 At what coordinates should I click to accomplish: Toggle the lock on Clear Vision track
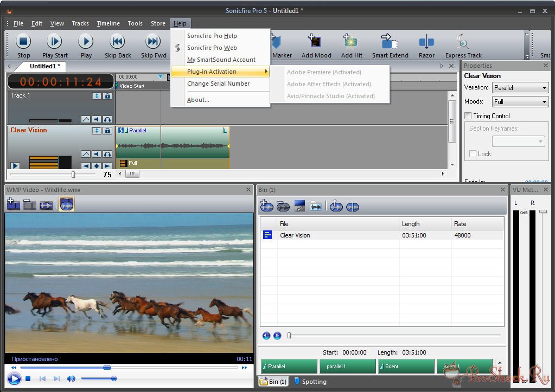[107, 131]
